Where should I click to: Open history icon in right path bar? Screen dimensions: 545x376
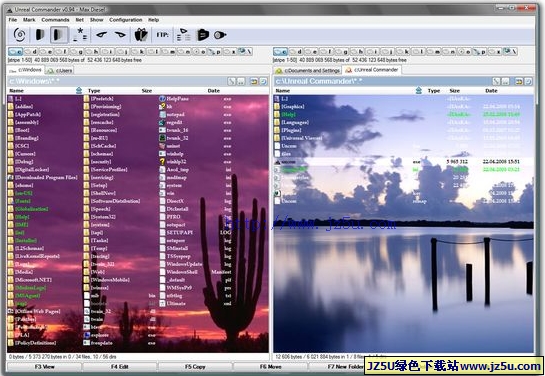click(x=528, y=82)
